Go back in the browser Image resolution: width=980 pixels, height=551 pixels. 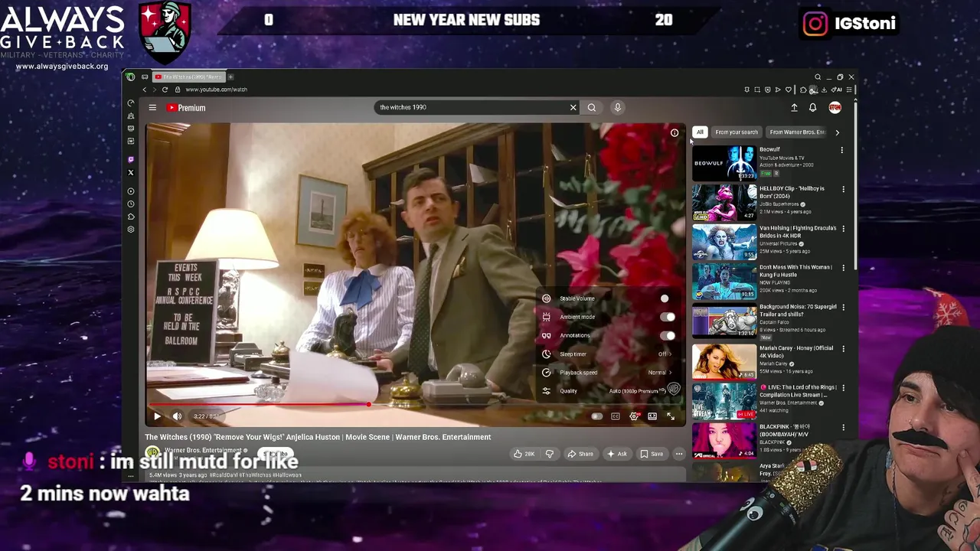coord(145,90)
